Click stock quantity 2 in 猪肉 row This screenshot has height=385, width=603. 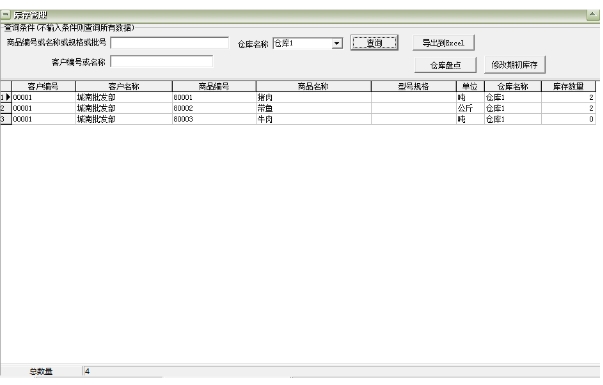(x=568, y=97)
